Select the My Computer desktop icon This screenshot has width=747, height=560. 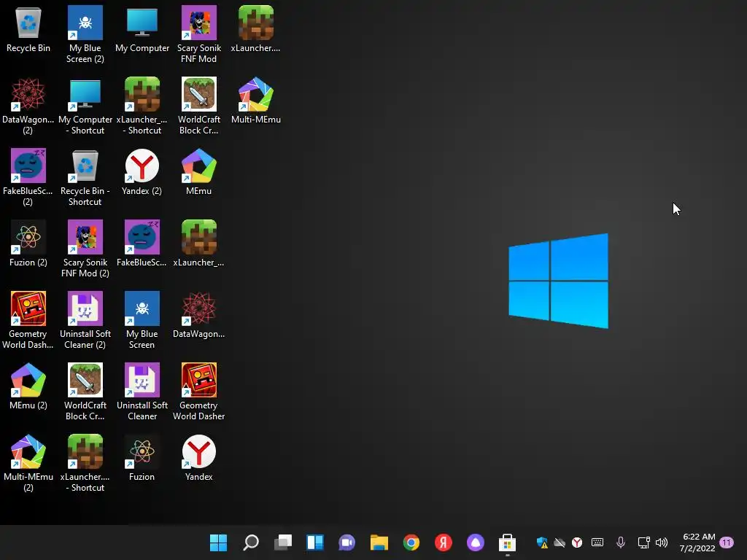[x=142, y=29]
